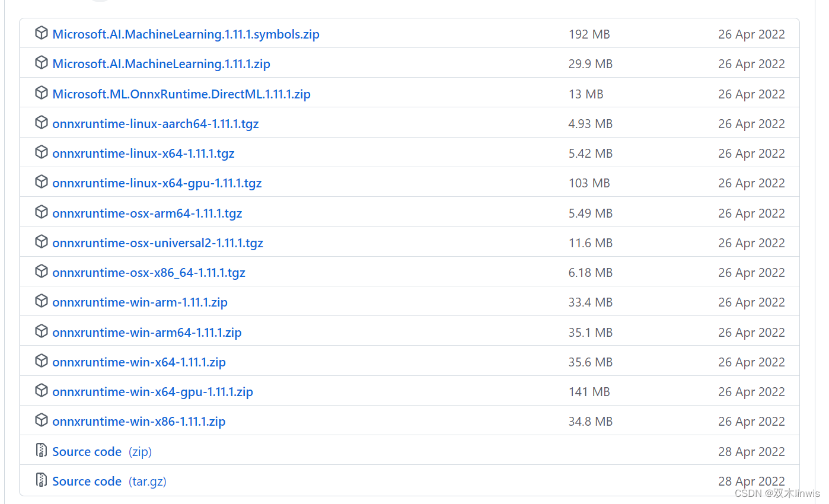Download onnxruntime-osx-arm64-1.11.1.tgz
829x504 pixels.
pyautogui.click(x=147, y=213)
